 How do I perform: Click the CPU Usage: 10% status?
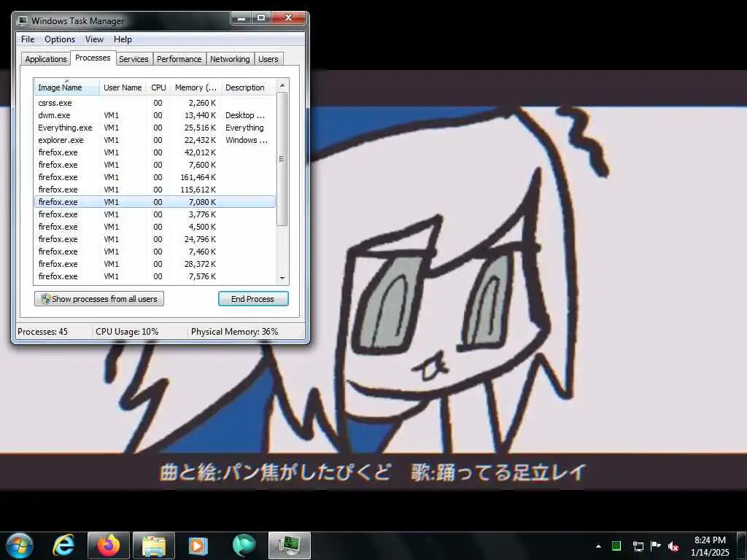(x=127, y=332)
